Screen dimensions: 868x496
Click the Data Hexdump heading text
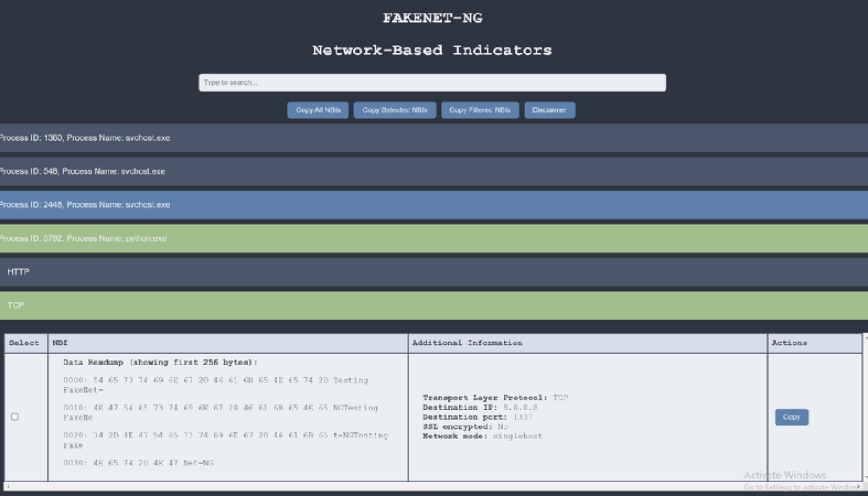point(160,362)
